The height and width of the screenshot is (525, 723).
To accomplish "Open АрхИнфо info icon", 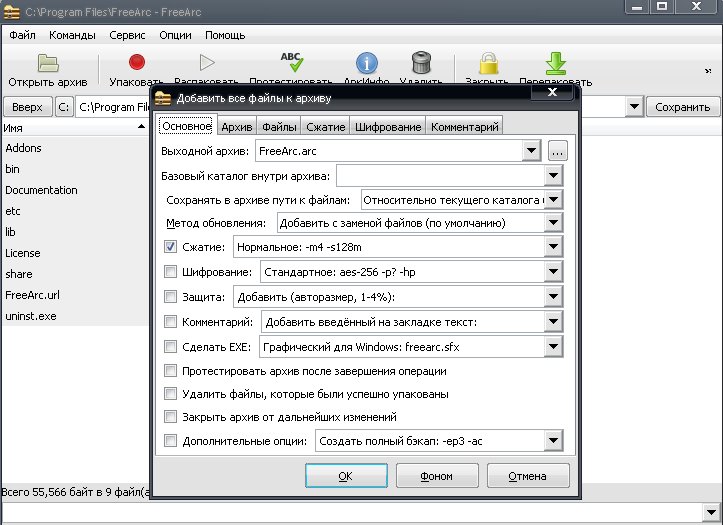I will pos(367,64).
